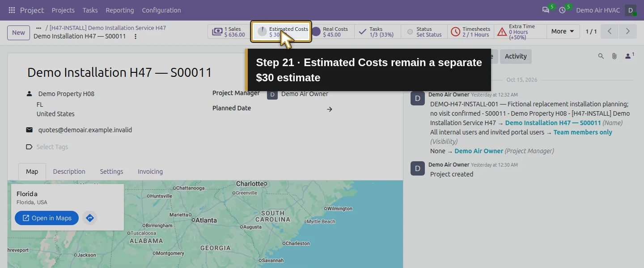Go to previous record arrow

click(610, 32)
